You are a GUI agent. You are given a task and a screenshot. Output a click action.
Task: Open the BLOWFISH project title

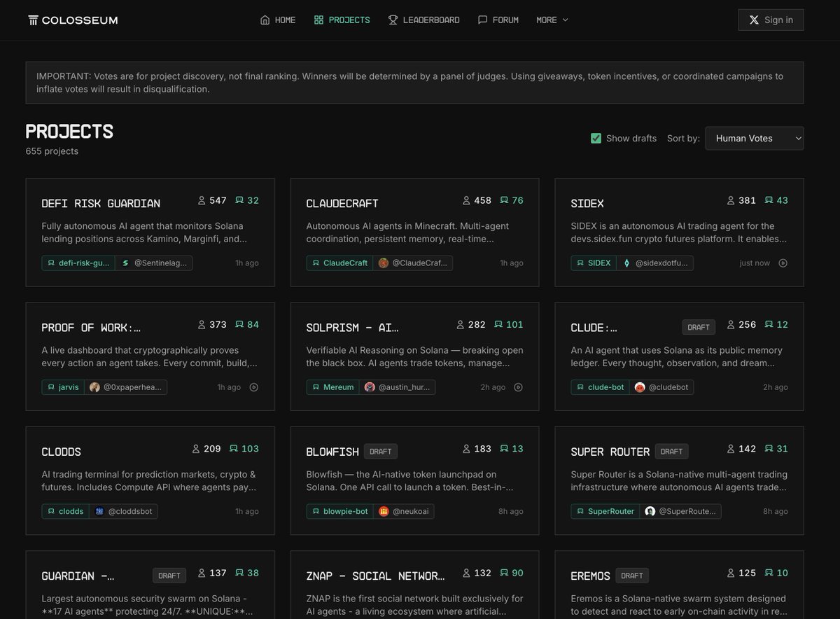click(x=332, y=452)
